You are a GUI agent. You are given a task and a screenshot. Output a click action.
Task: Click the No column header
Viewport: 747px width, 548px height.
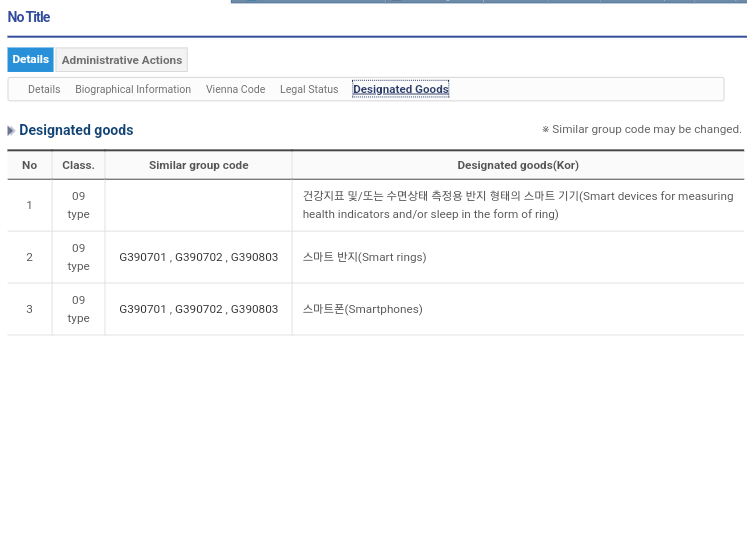coord(29,165)
